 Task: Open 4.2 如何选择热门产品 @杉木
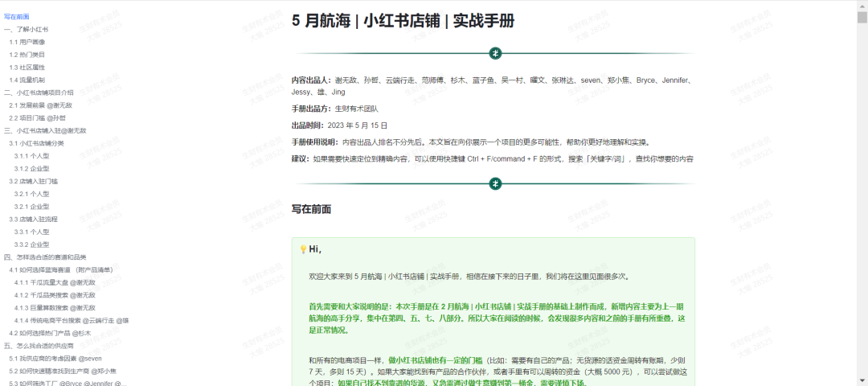tap(50, 334)
